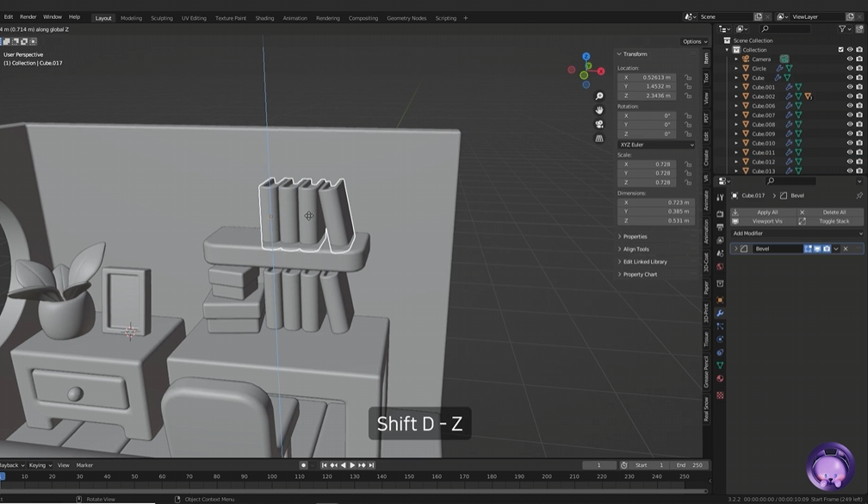Open the Object properties tab orange square icon
Screen dimensions: 868x504
(x=720, y=300)
